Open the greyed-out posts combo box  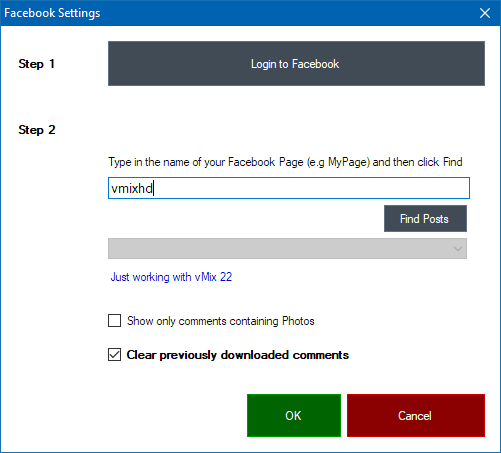287,248
